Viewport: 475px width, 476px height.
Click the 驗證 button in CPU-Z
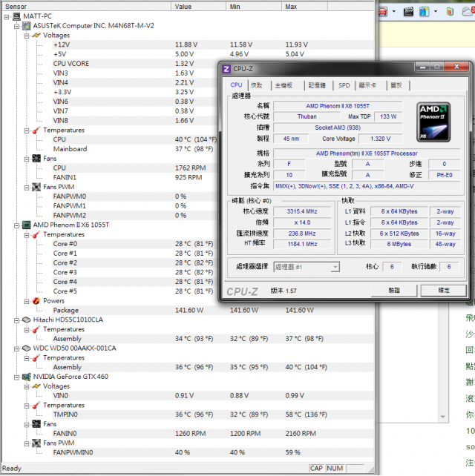[x=394, y=291]
